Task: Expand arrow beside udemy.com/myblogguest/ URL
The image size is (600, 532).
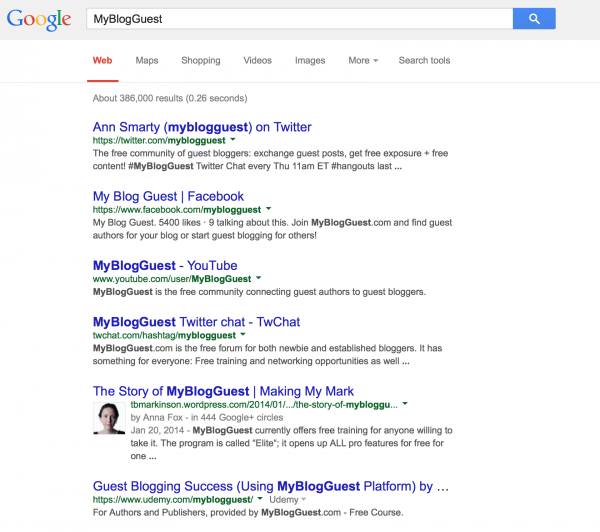Action: click(x=260, y=499)
